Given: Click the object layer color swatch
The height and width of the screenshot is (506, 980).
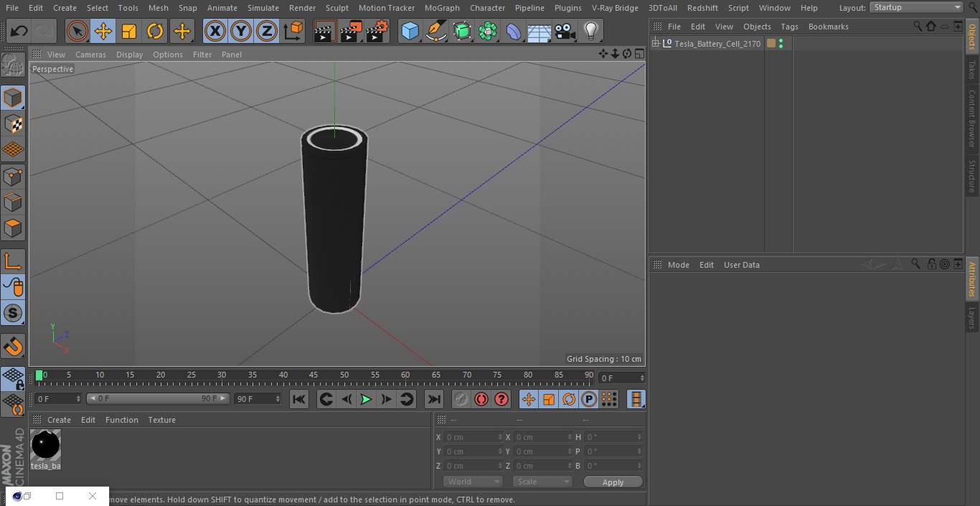Looking at the screenshot, I should 771,44.
